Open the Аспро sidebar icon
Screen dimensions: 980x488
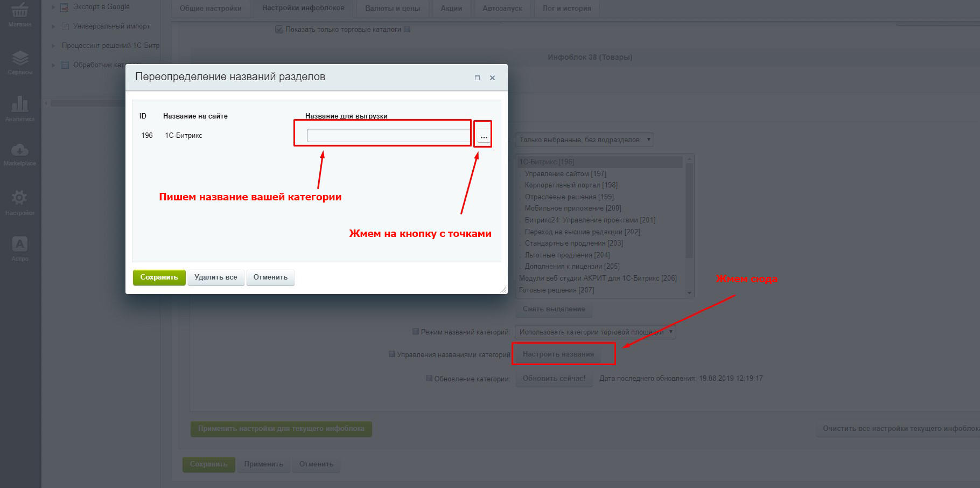20,248
